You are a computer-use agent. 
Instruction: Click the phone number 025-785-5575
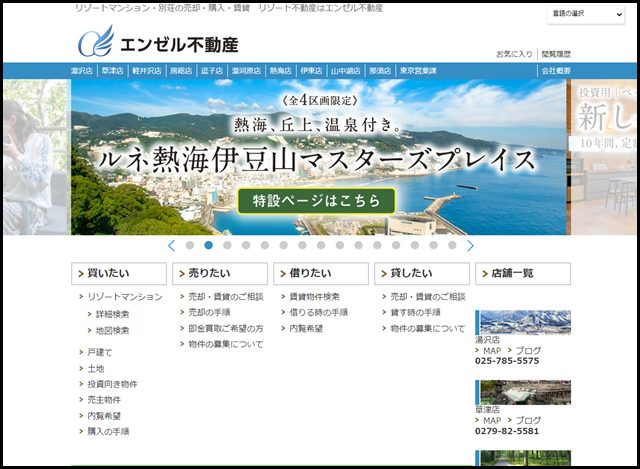coord(507,361)
